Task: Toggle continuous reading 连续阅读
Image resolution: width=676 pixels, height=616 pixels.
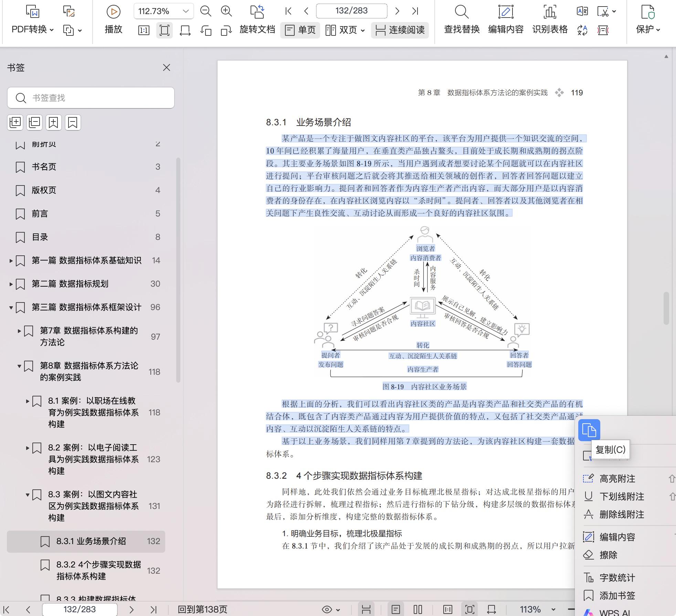Action: [x=400, y=30]
